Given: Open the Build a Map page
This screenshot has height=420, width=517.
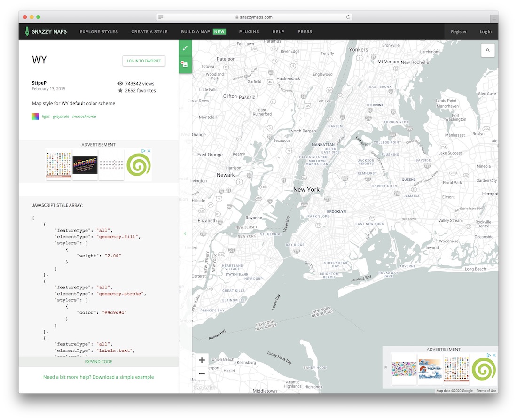Looking at the screenshot, I should click(203, 31).
